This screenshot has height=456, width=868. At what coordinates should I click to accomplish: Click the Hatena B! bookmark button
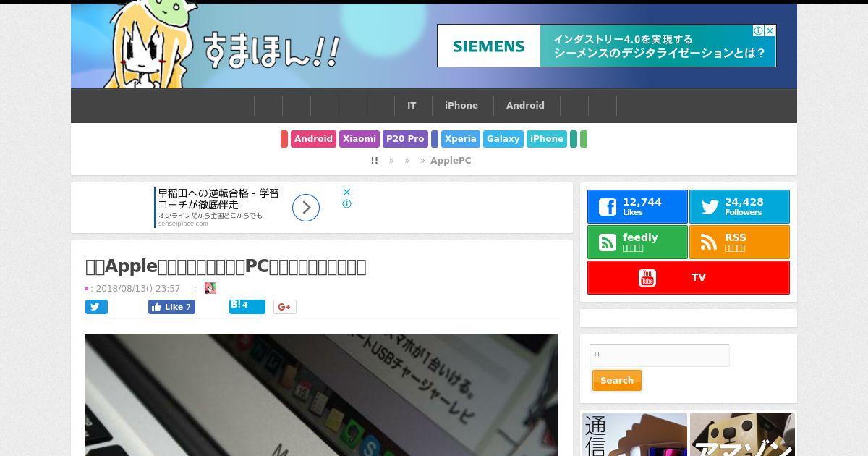click(x=247, y=306)
